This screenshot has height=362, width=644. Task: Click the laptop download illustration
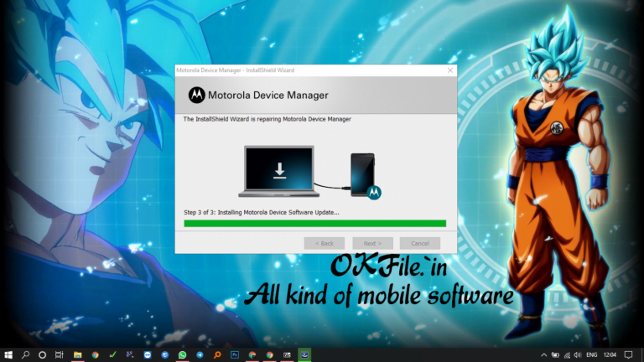(279, 171)
